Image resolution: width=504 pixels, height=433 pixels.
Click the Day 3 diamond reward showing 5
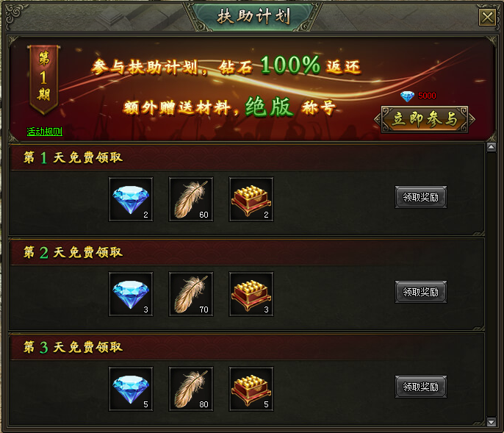click(x=131, y=389)
